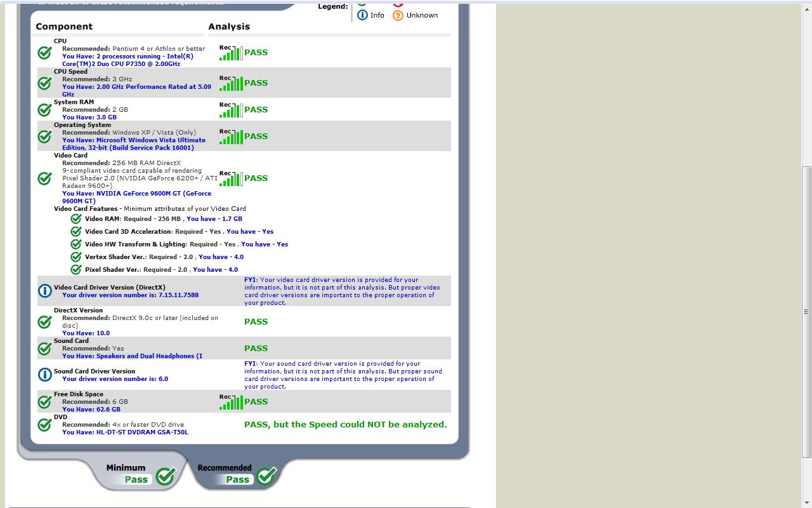Click the PASS result for Operating System

[x=256, y=137]
